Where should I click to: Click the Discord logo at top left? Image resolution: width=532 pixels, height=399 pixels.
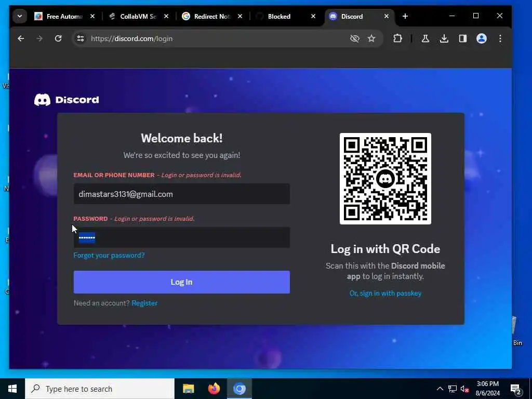(x=66, y=100)
